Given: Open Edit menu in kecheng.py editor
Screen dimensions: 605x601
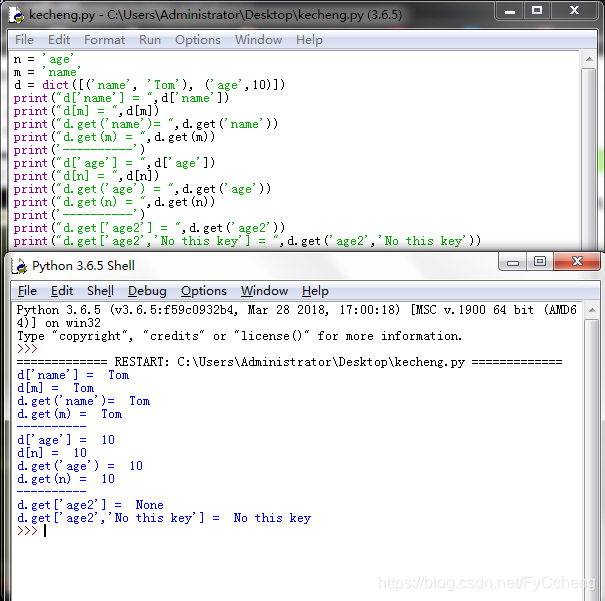Looking at the screenshot, I should pos(59,40).
